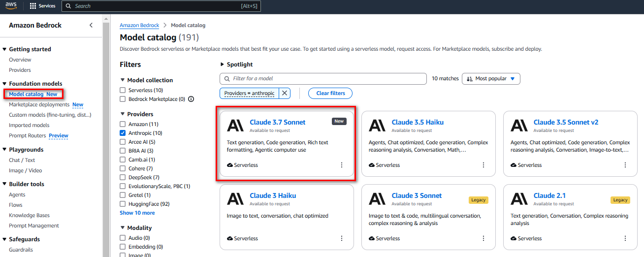The image size is (644, 257).
Task: Show 10 more providers
Action: coord(137,213)
